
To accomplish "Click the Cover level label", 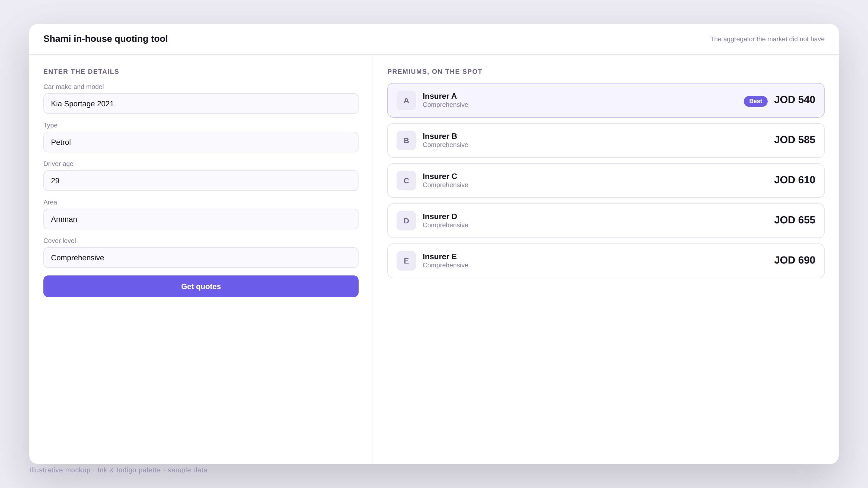I will pos(60,241).
